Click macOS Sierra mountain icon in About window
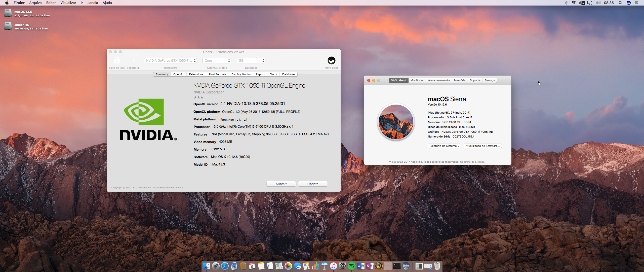The height and width of the screenshot is (272, 644). coord(396,122)
